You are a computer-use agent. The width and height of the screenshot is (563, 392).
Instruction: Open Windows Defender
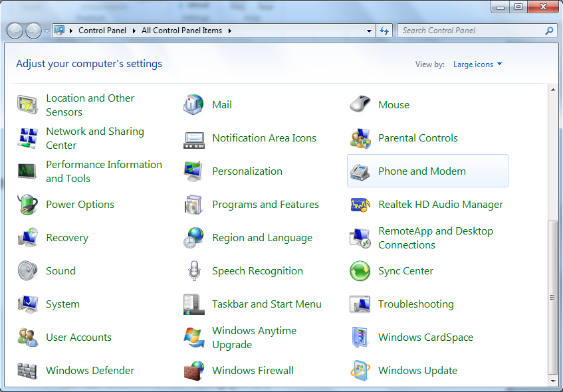point(90,371)
